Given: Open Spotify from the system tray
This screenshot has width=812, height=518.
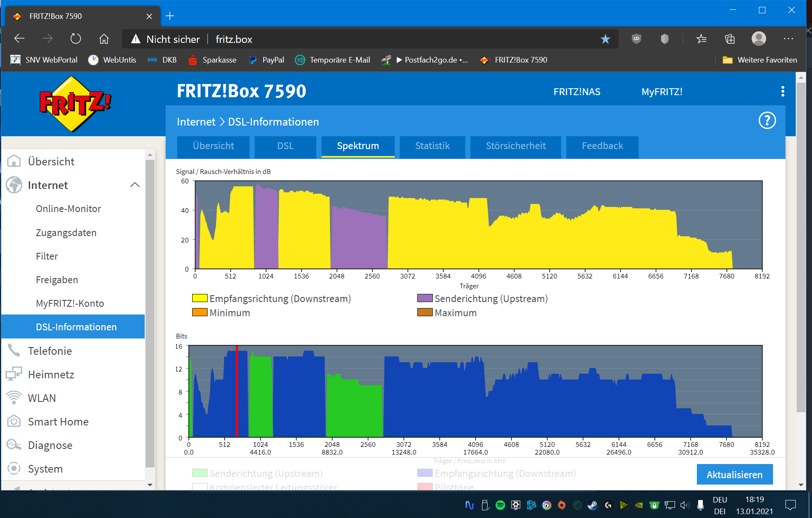Looking at the screenshot, I should point(500,505).
